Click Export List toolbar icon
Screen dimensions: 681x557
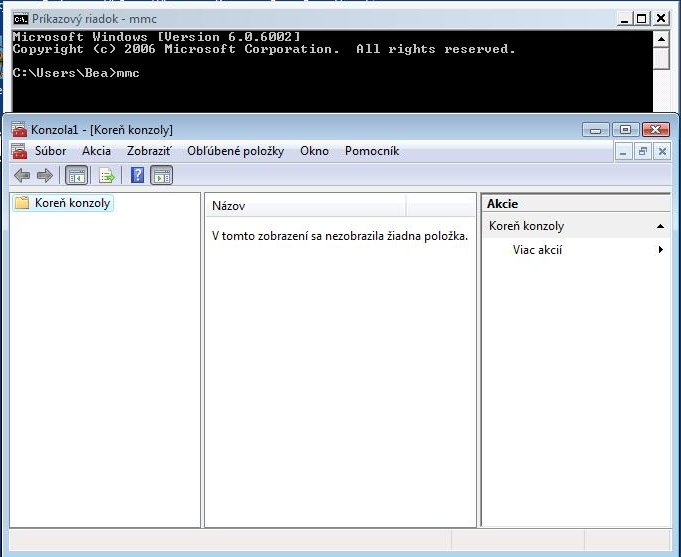(x=106, y=176)
